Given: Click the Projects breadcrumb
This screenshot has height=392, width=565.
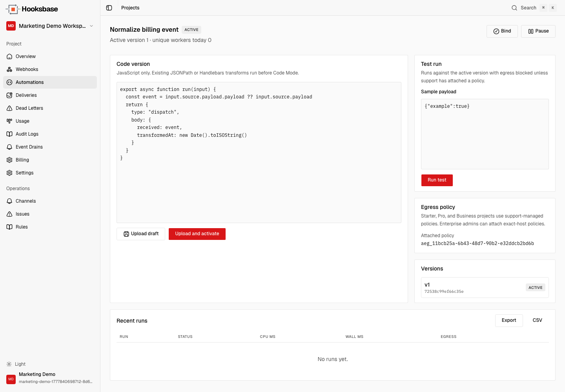Looking at the screenshot, I should [x=130, y=8].
